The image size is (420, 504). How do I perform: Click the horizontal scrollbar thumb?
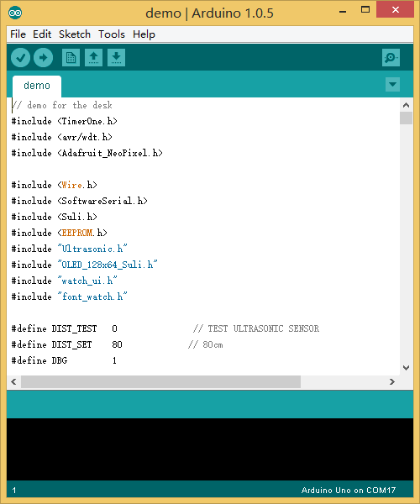click(160, 381)
